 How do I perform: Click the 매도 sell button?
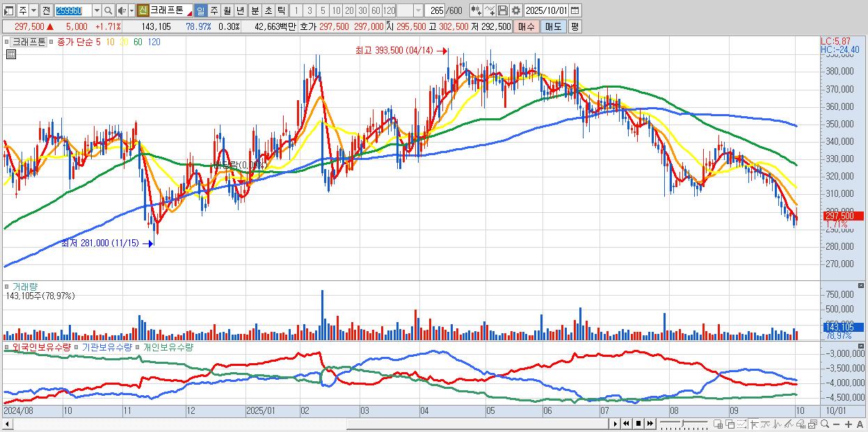click(553, 26)
